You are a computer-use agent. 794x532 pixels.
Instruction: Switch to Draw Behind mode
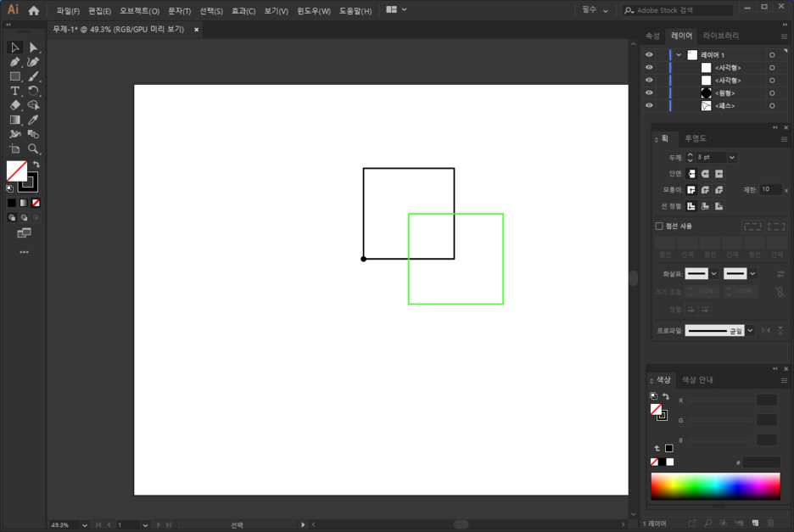pos(24,217)
